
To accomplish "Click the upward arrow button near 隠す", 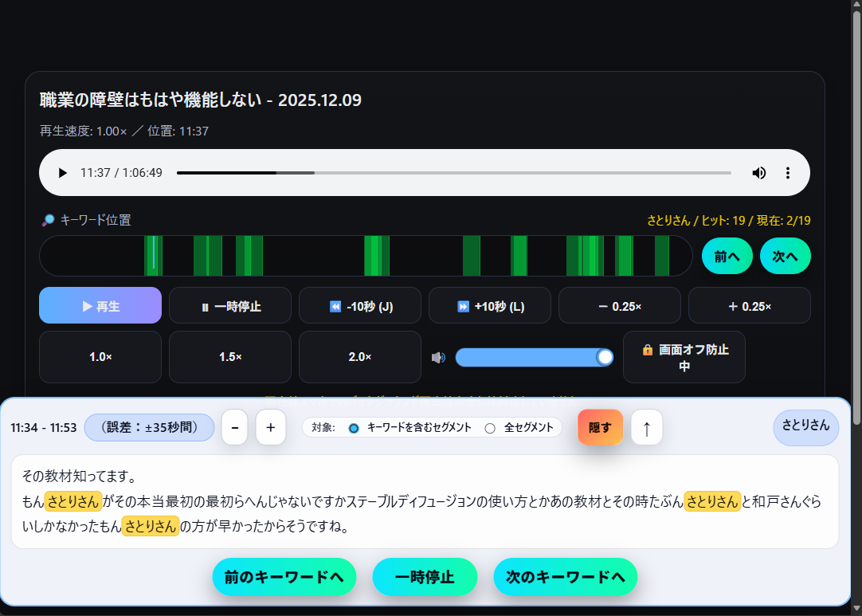I will 646,427.
